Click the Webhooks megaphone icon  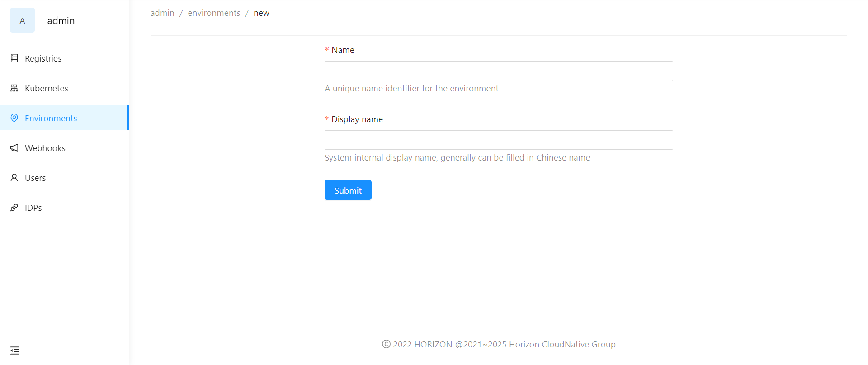pyautogui.click(x=14, y=148)
